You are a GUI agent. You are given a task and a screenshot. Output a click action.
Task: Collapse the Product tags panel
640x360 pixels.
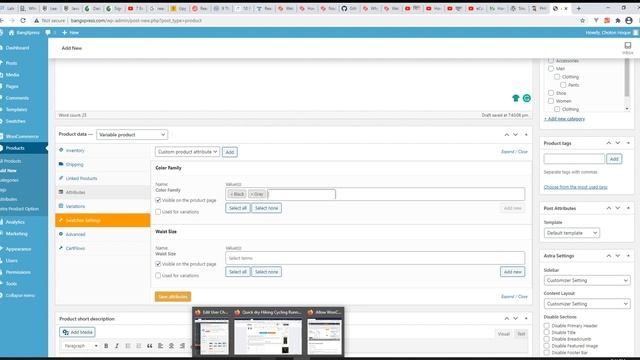coord(628,143)
